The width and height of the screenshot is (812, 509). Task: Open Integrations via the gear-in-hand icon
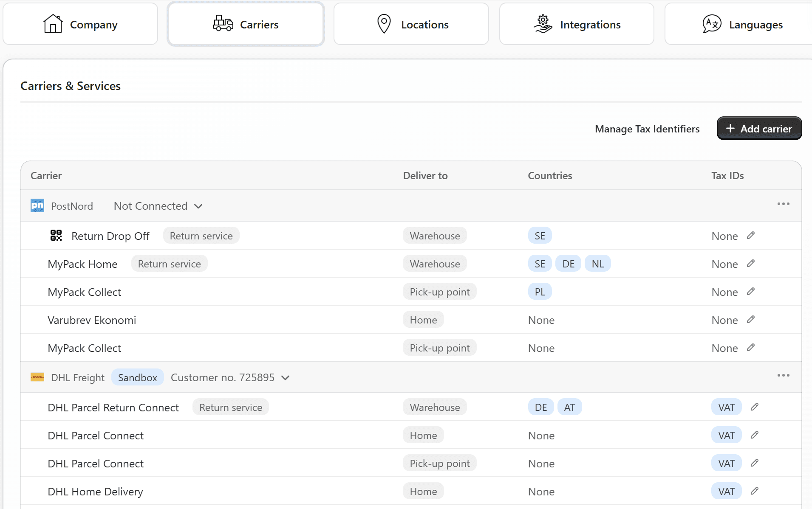click(543, 23)
